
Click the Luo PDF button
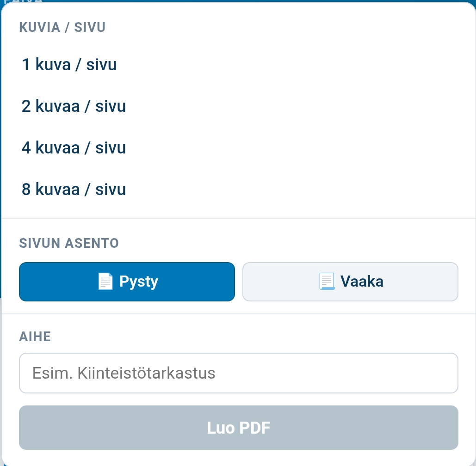click(x=238, y=428)
